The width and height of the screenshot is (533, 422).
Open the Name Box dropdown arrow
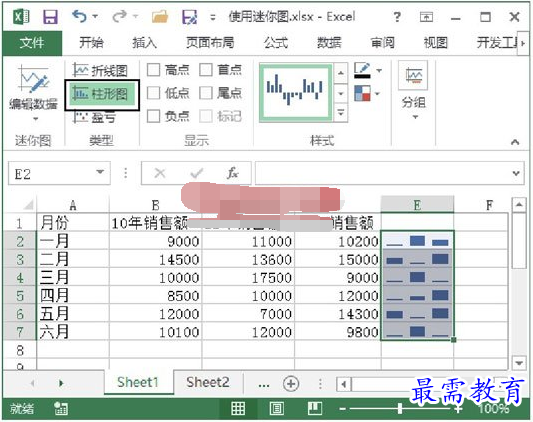click(x=100, y=172)
